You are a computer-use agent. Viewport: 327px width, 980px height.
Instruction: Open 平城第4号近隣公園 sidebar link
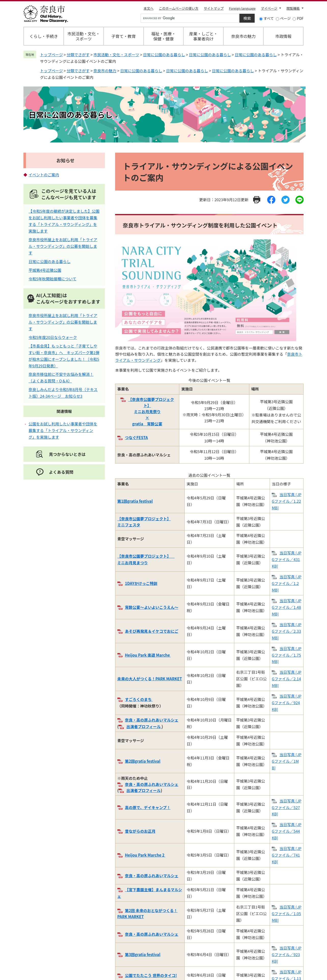[x=45, y=270]
